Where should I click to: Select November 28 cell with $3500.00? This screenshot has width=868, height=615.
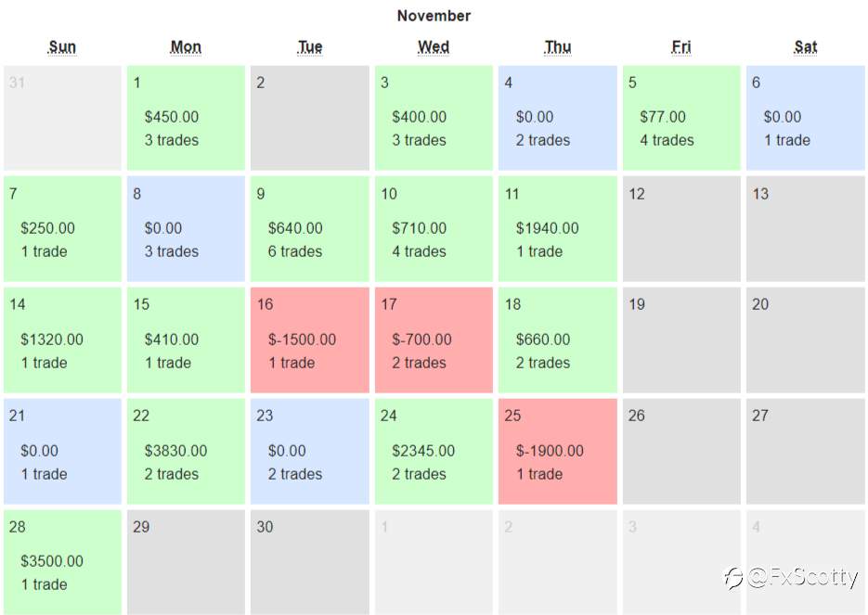tap(62, 562)
